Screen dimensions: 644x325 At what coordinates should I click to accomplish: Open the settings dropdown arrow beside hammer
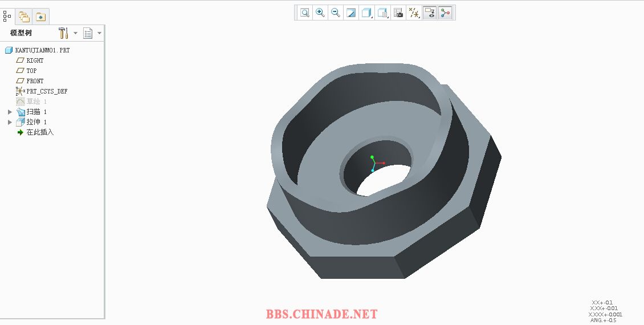click(76, 33)
